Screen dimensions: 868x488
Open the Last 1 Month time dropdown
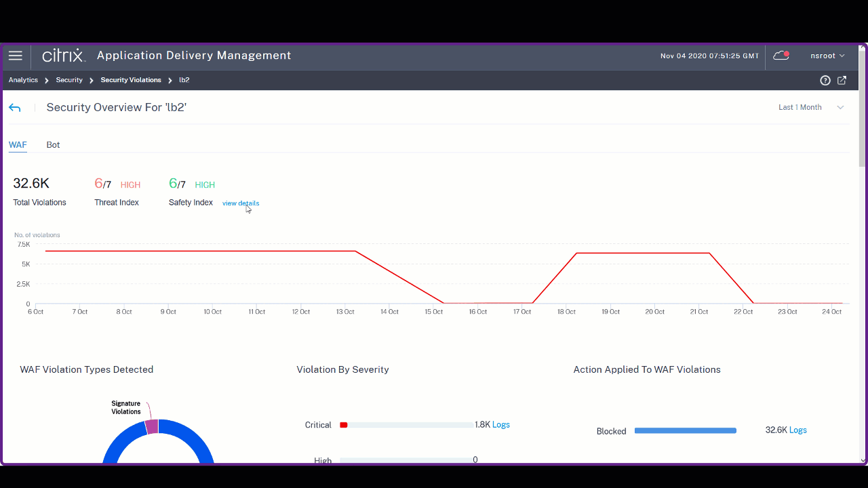pos(811,107)
